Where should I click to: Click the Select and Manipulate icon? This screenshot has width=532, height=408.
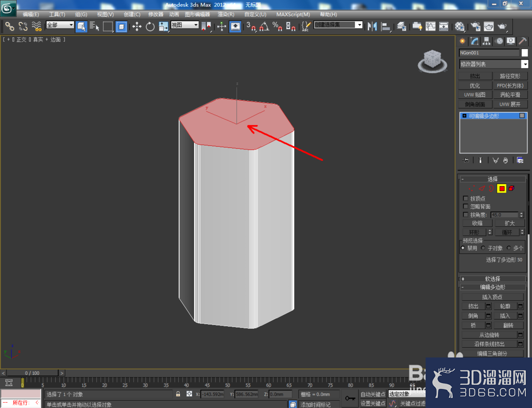tap(221, 26)
